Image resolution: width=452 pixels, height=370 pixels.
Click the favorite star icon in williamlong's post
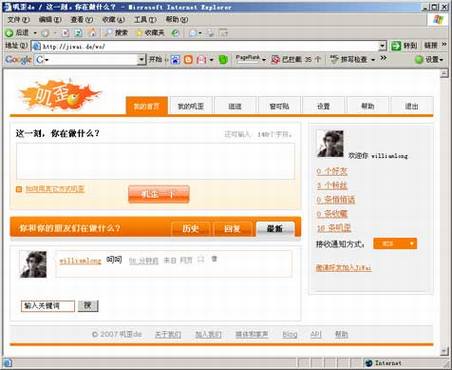click(x=200, y=259)
